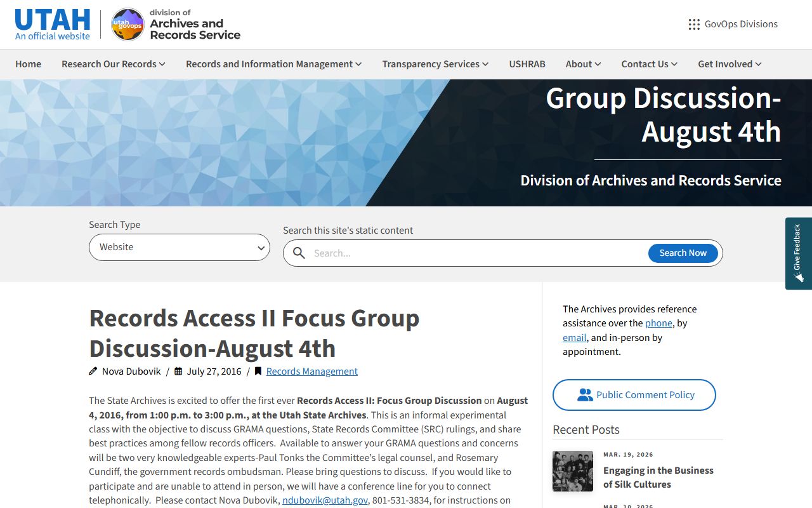This screenshot has height=508, width=812.
Task: Open the Silk Cultures post thumbnail
Action: [573, 471]
